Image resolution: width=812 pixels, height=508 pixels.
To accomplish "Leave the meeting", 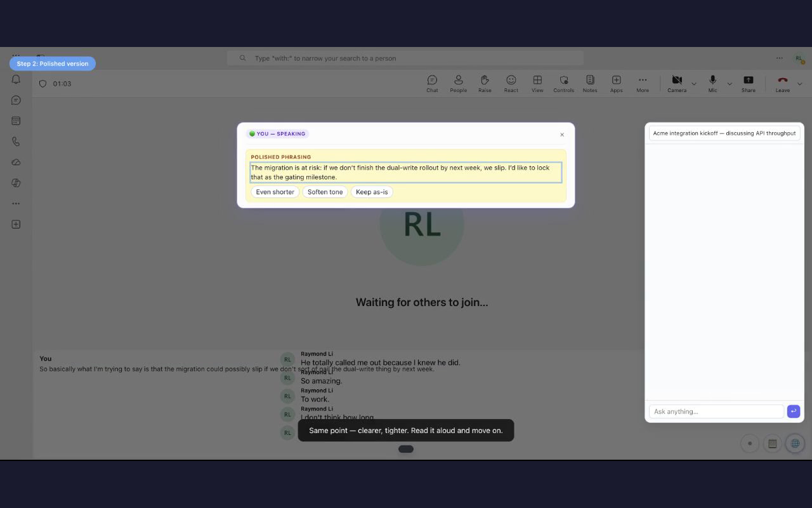I will click(x=783, y=83).
